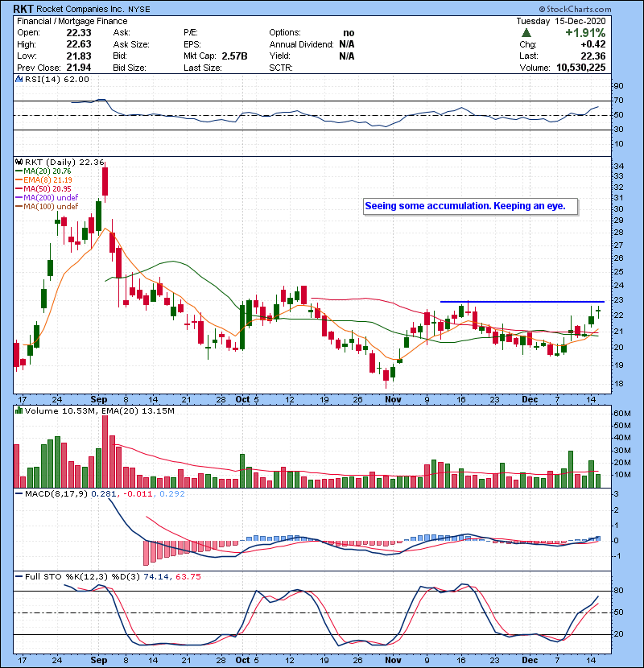
Task: Click the RSI panel line-chart icon
Action: [19, 79]
